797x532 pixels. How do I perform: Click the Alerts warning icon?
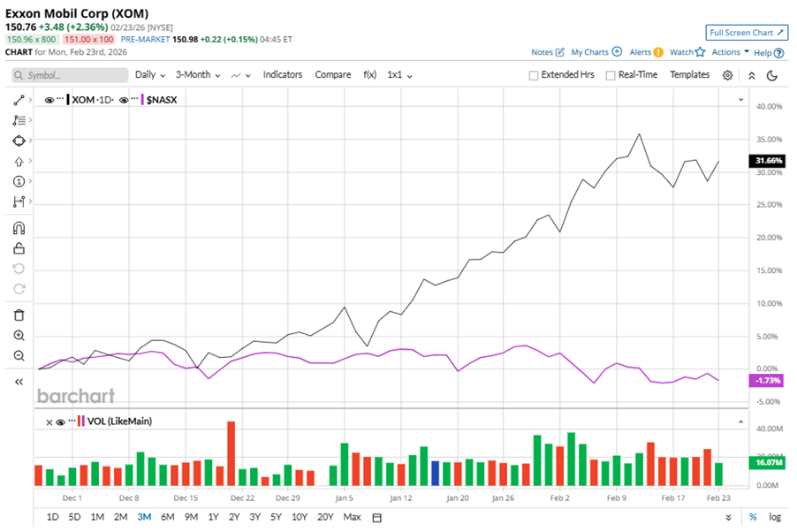(x=658, y=52)
